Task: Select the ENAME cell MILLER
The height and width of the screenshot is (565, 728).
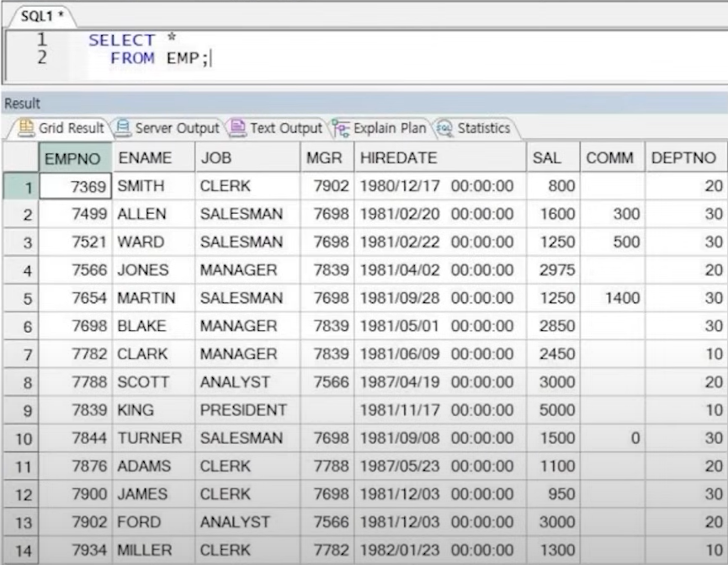Action: pyautogui.click(x=154, y=550)
